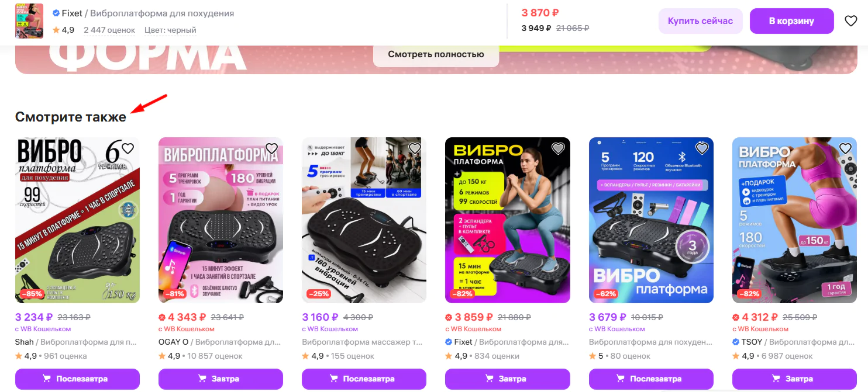Toggle favorite heart on OGAY O product card
The image size is (868, 392).
271,148
